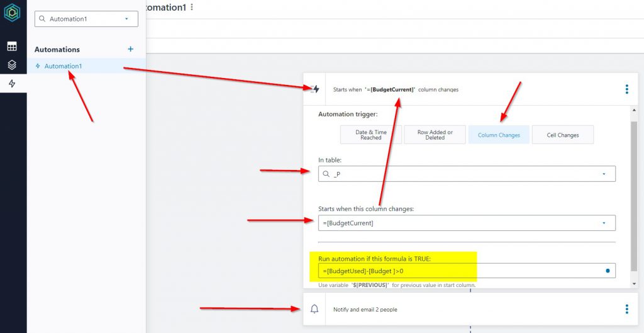Open three-dot menu for Notify step
This screenshot has width=644, height=333.
626,309
